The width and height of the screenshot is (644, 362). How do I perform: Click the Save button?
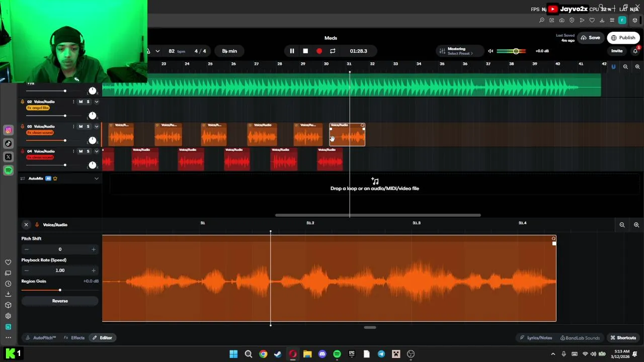(x=591, y=38)
